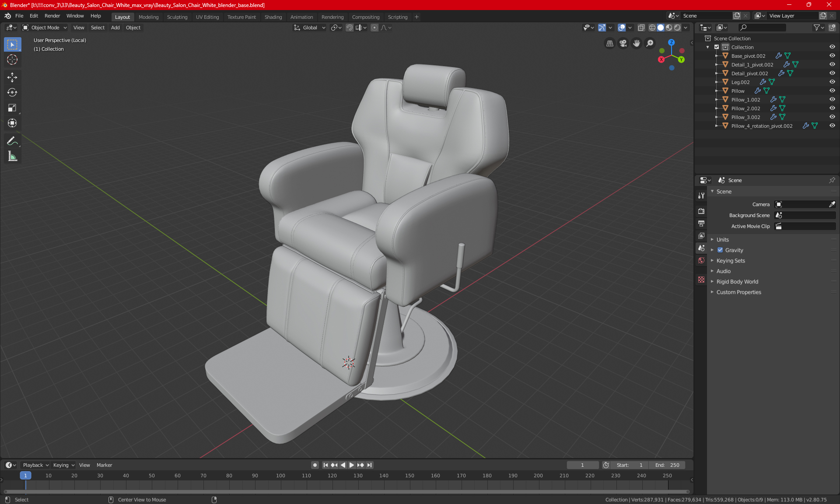The image size is (840, 504).
Task: Open World properties tab
Action: 701,260
